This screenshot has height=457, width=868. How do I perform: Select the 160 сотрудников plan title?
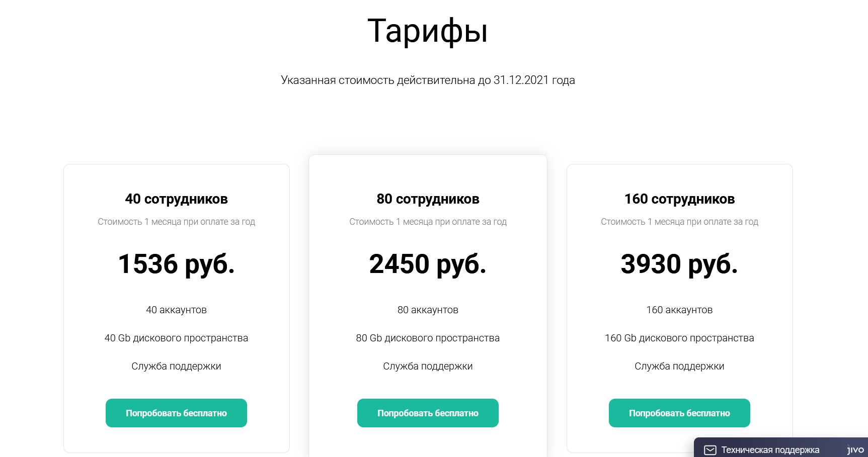tap(679, 199)
